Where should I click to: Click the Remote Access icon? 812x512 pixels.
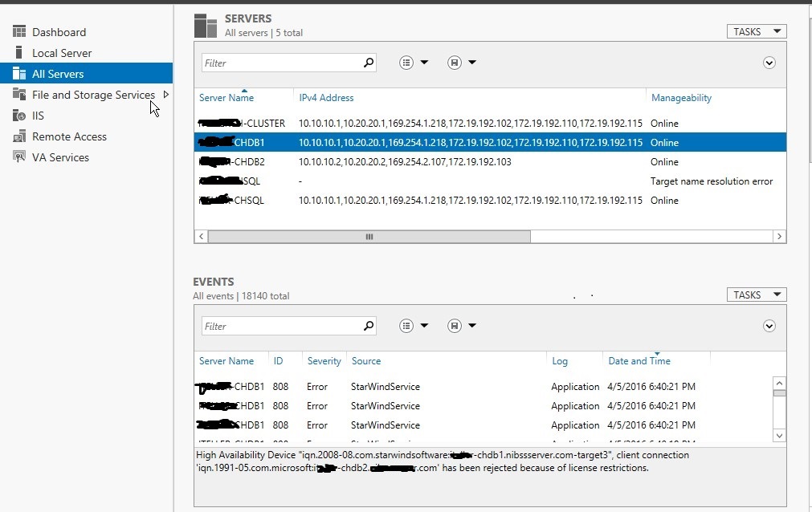pyautogui.click(x=19, y=136)
